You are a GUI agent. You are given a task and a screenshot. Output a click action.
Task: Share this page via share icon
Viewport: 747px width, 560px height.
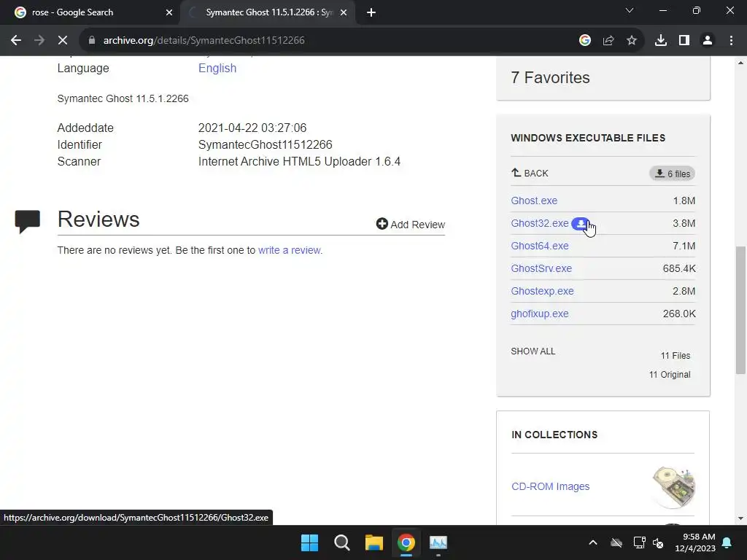[608, 41]
